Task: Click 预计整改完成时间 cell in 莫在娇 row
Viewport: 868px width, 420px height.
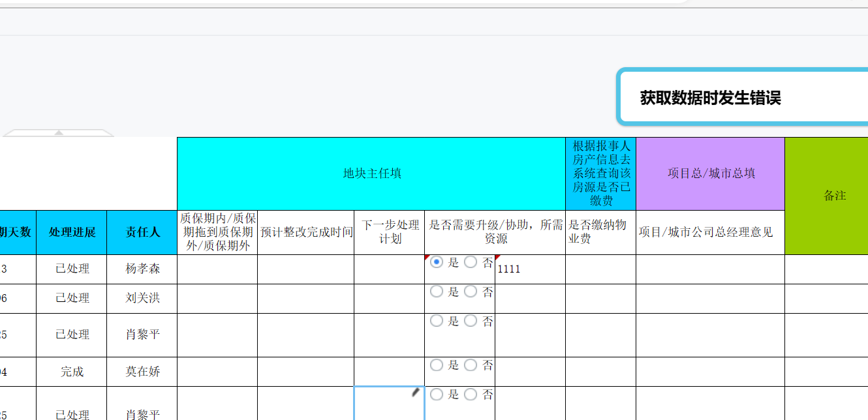Action: (306, 372)
